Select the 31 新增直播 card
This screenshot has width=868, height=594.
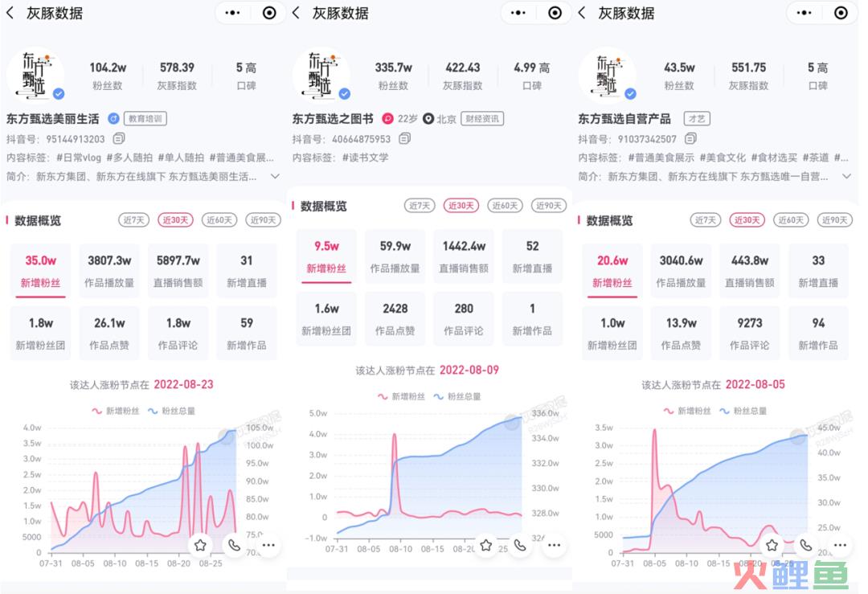point(247,271)
